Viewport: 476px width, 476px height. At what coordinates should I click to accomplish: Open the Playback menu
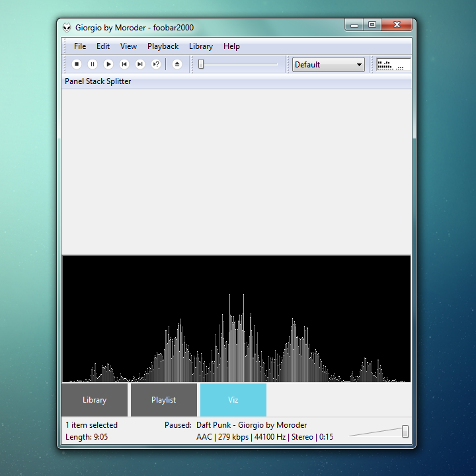pos(163,46)
